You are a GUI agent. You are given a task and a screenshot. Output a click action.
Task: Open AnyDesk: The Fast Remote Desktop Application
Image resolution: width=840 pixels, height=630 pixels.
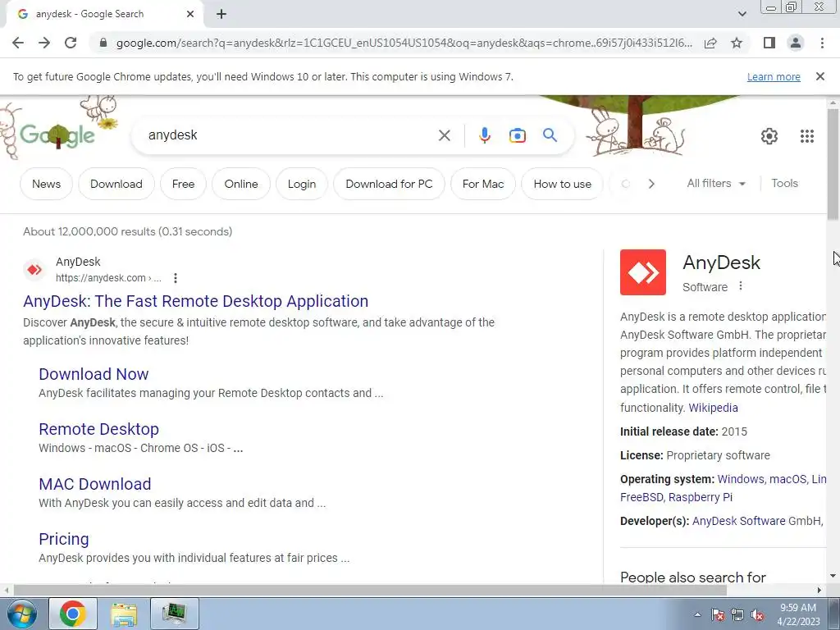click(195, 301)
